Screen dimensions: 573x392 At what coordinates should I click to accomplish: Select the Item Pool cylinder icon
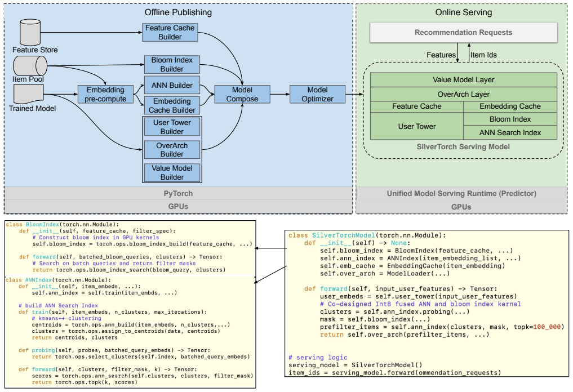tap(30, 66)
